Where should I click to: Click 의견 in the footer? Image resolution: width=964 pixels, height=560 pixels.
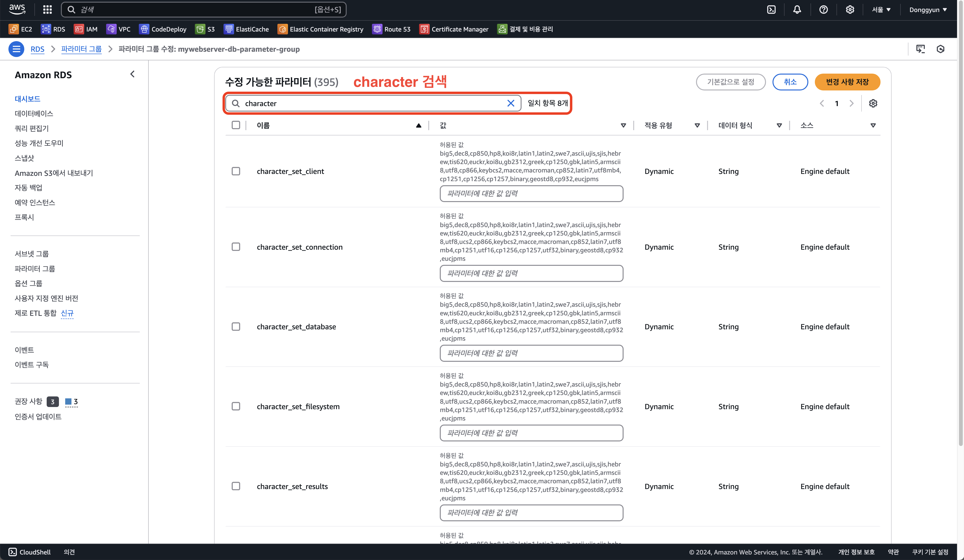coord(69,552)
